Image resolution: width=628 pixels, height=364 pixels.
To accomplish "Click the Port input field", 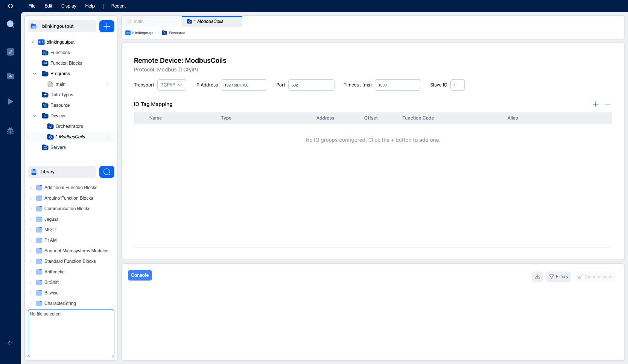I will 311,85.
